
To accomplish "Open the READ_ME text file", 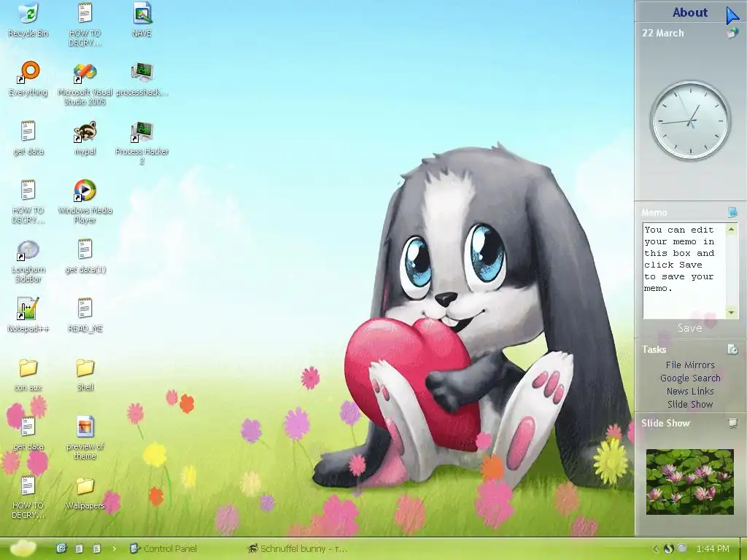I will click(x=85, y=315).
